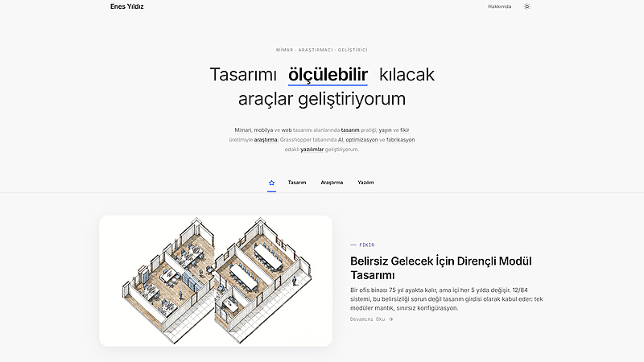This screenshot has height=362, width=644.
Task: Go to homepage via Enes Yıldız logo
Action: (127, 6)
